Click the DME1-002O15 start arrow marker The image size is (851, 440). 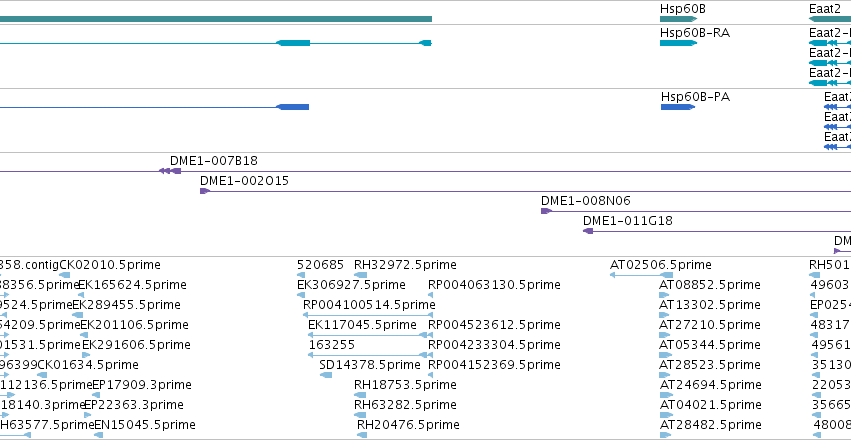click(x=205, y=191)
